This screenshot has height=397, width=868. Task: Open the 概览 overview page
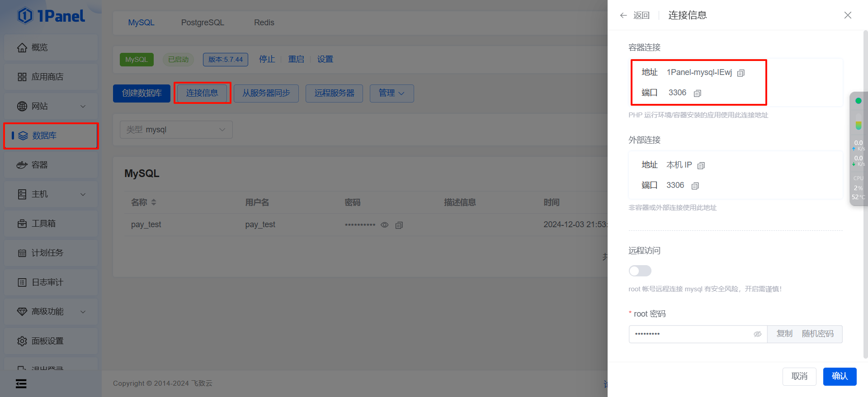51,47
